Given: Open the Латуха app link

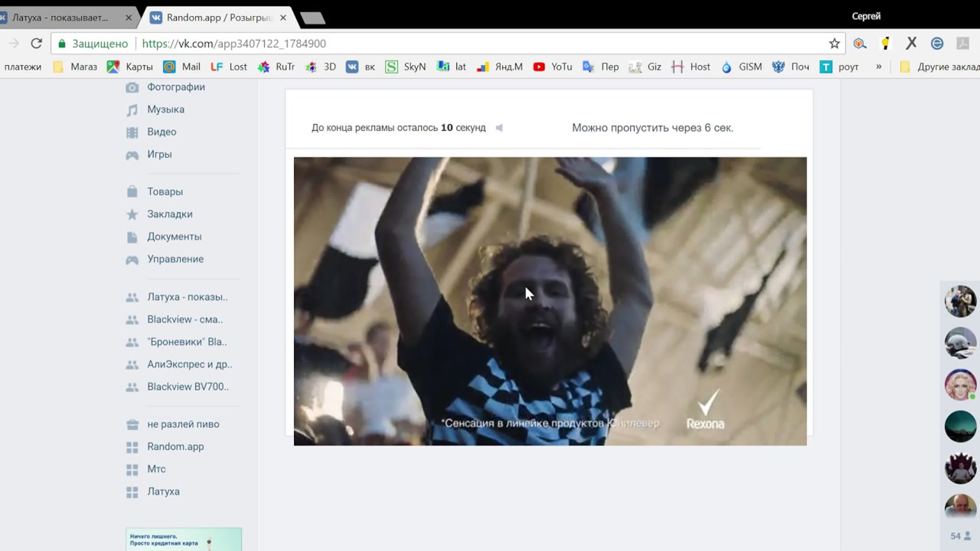Looking at the screenshot, I should tap(163, 492).
